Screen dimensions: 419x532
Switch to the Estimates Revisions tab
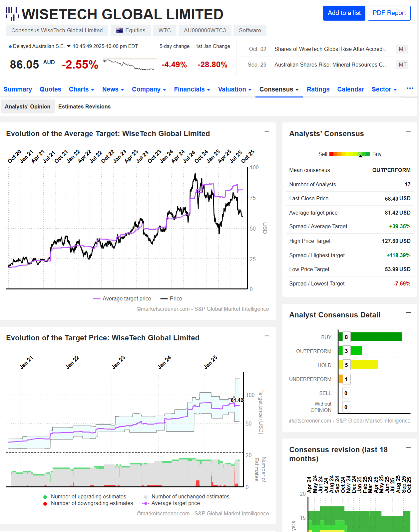click(x=84, y=106)
